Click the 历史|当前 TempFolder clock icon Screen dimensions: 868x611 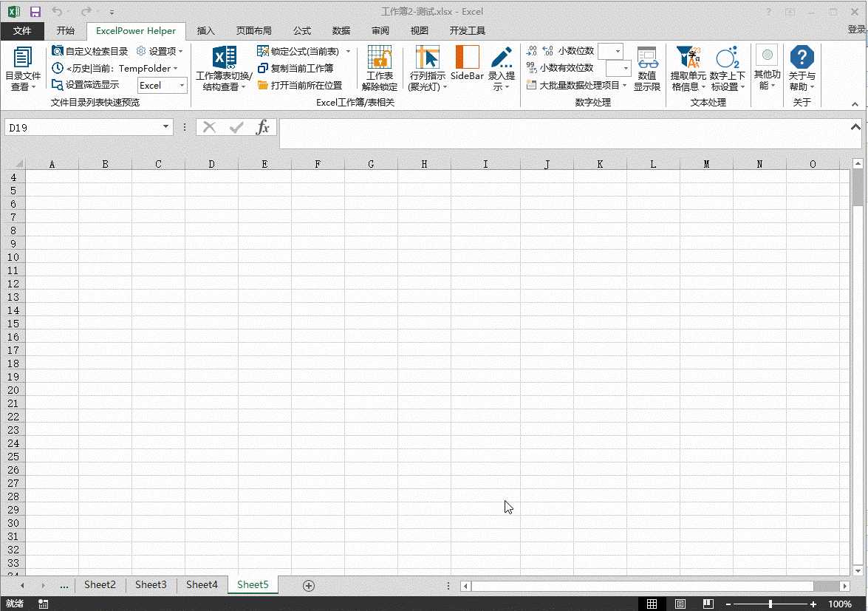57,68
